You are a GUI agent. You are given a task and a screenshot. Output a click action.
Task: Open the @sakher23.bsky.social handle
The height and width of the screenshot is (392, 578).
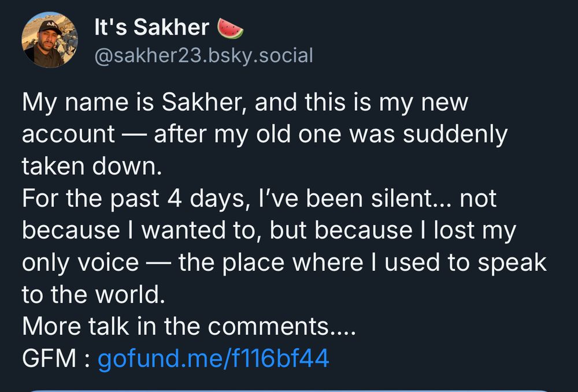point(203,56)
